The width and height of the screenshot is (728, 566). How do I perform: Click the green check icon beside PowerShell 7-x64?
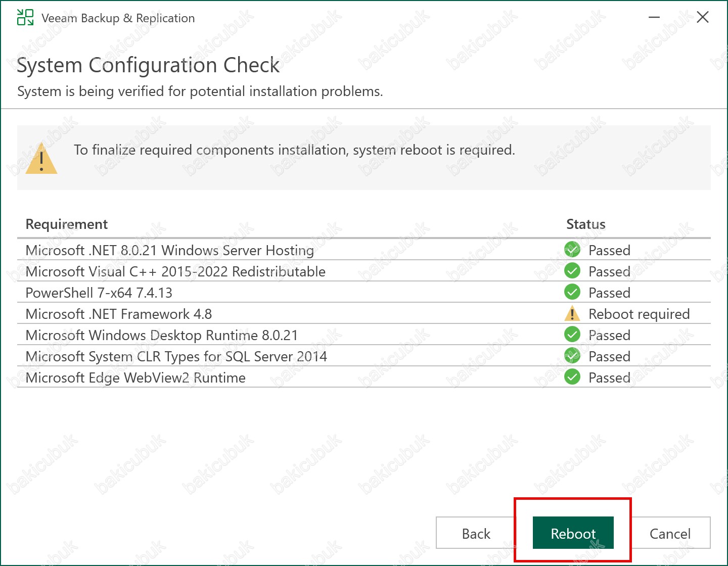572,293
